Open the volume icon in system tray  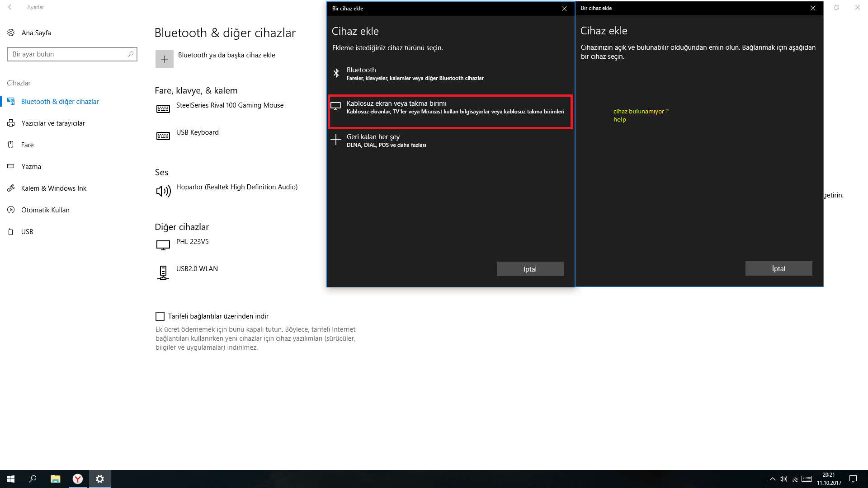point(783,479)
